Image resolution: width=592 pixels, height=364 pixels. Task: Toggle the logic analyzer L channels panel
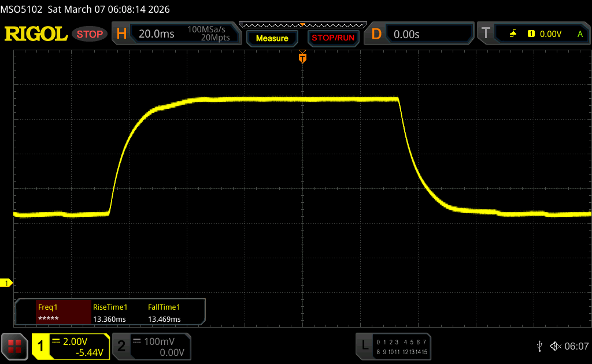364,346
